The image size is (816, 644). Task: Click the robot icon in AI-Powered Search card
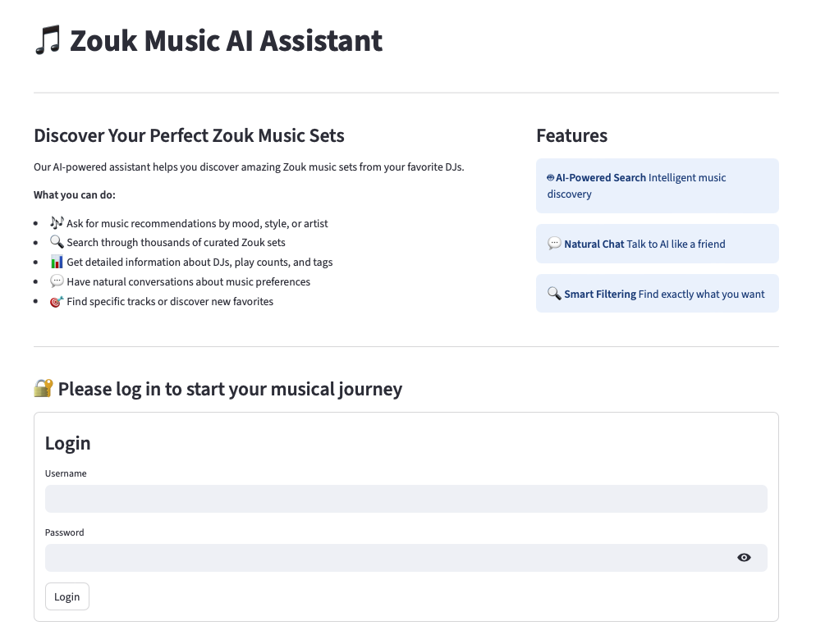coord(550,177)
